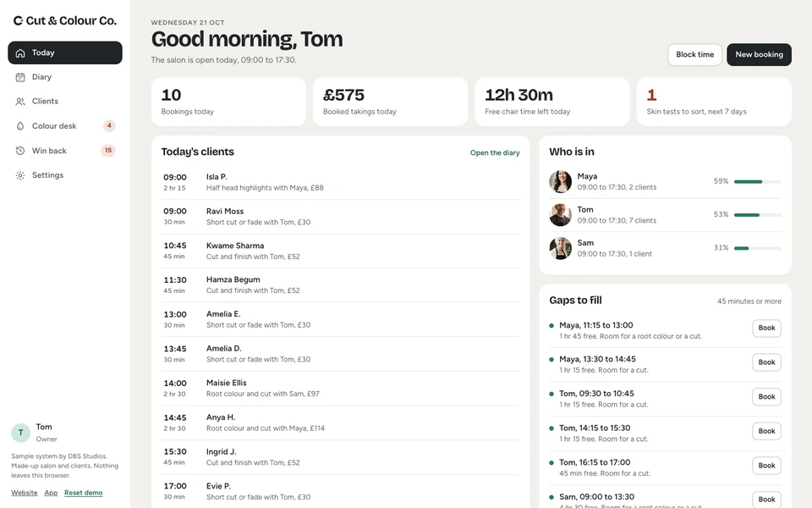The width and height of the screenshot is (812, 508).
Task: Select the Ravi Moss booking
Action: [341, 217]
